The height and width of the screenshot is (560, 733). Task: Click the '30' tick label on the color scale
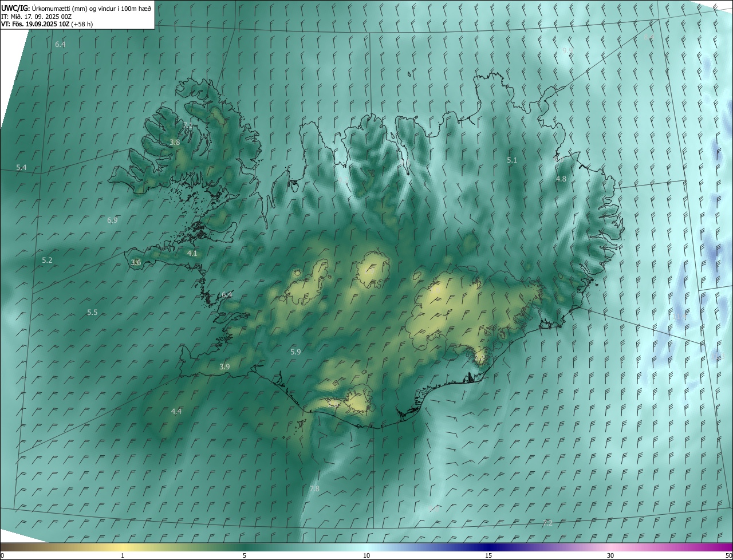point(610,556)
